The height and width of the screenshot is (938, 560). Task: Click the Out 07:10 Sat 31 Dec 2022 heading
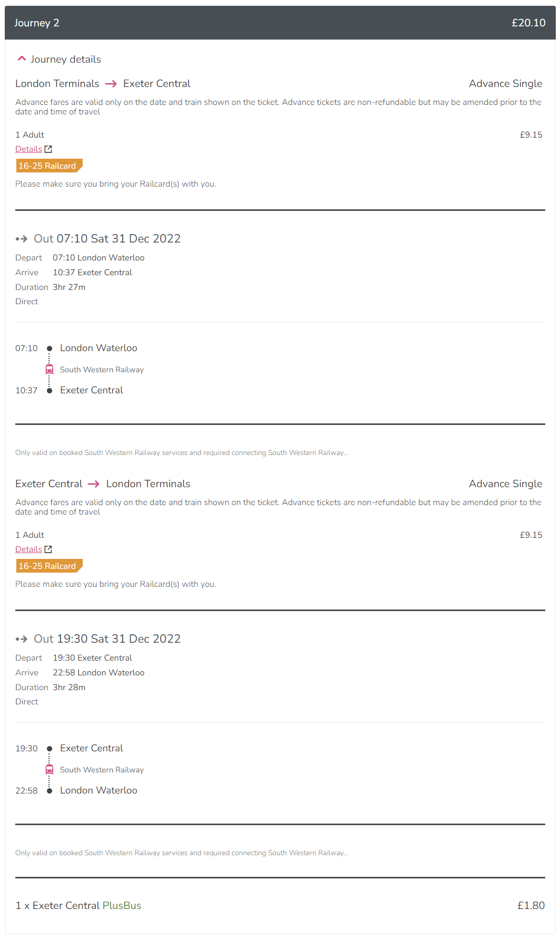coord(107,238)
